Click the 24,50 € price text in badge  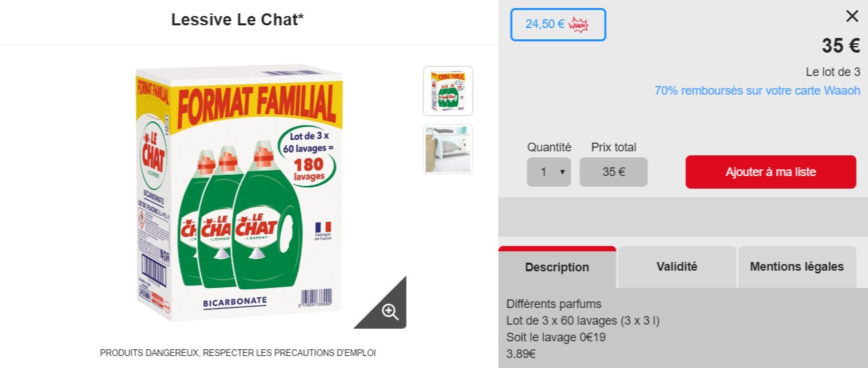(x=545, y=25)
